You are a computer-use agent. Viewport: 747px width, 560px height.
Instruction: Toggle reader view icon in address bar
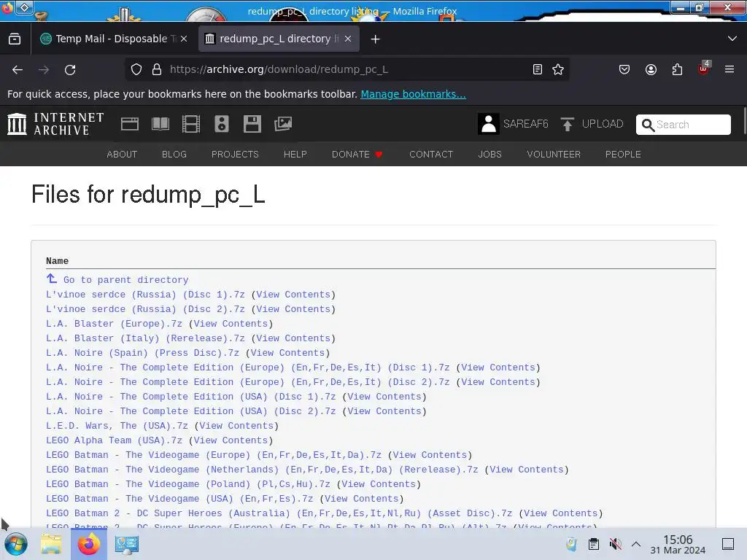coord(538,69)
